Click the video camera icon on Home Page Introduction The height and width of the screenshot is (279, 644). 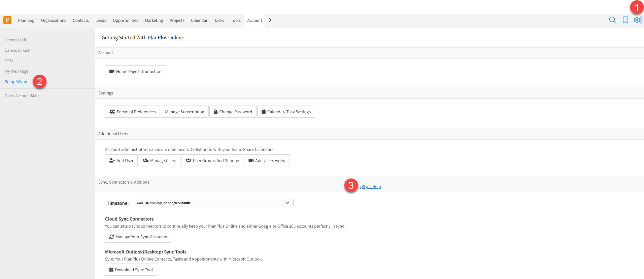tap(112, 71)
